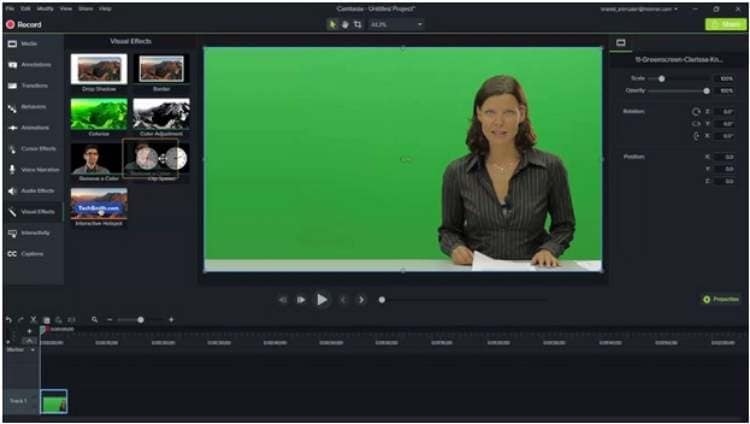This screenshot has height=424, width=750.
Task: Click the Split icon in timeline toolbar
Action: tap(71, 320)
